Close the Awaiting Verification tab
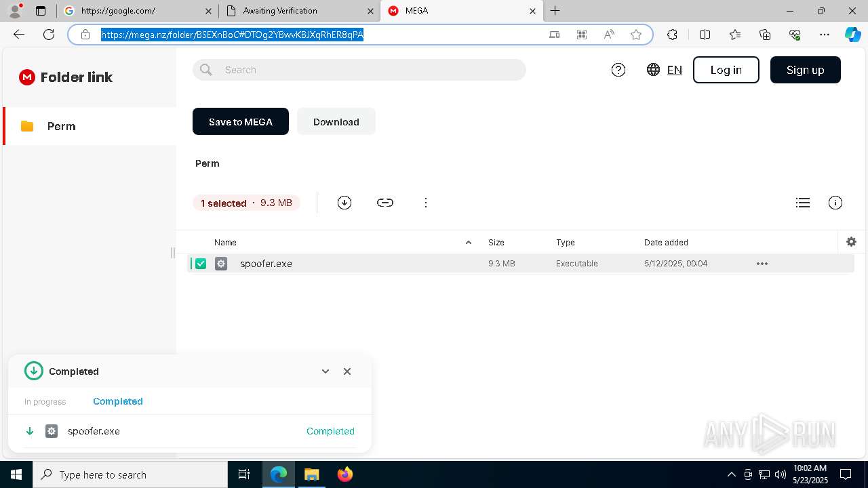Viewport: 868px width, 488px height. (x=370, y=11)
